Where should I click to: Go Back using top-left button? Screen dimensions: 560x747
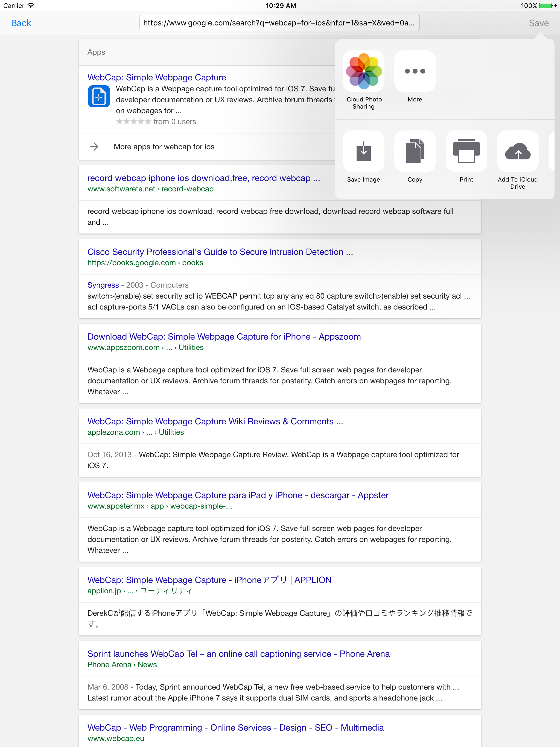coord(21,23)
